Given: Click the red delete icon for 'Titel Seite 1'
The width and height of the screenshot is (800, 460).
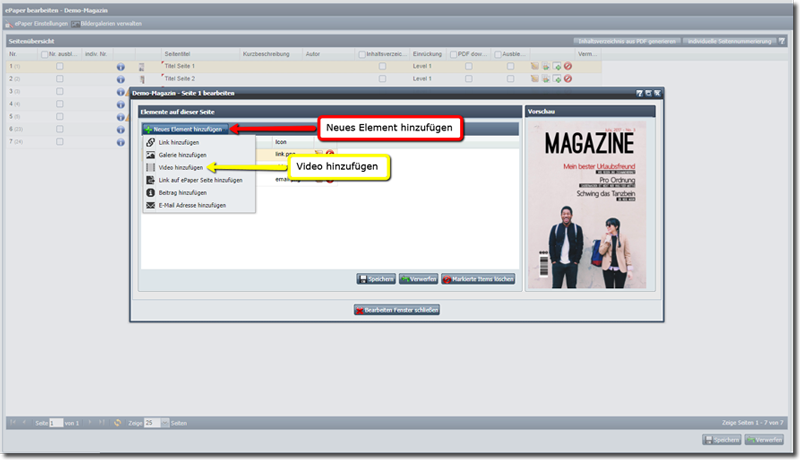Looking at the screenshot, I should [568, 66].
